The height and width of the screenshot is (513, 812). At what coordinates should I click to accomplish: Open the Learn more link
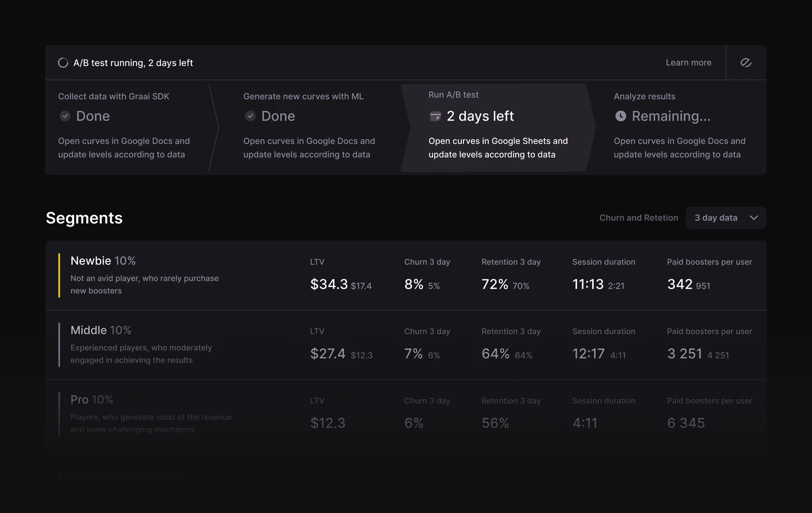[x=689, y=62]
